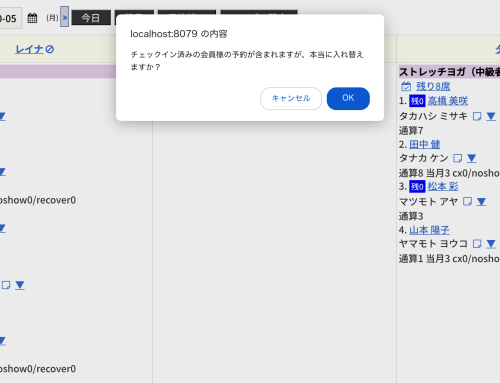
Task: Open note icon for マツモト アヤ
Action: point(467,201)
